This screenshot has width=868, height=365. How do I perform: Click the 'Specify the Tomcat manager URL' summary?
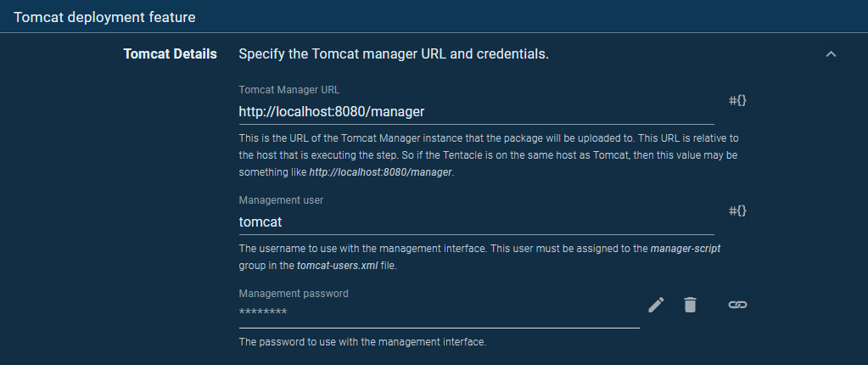coord(394,54)
